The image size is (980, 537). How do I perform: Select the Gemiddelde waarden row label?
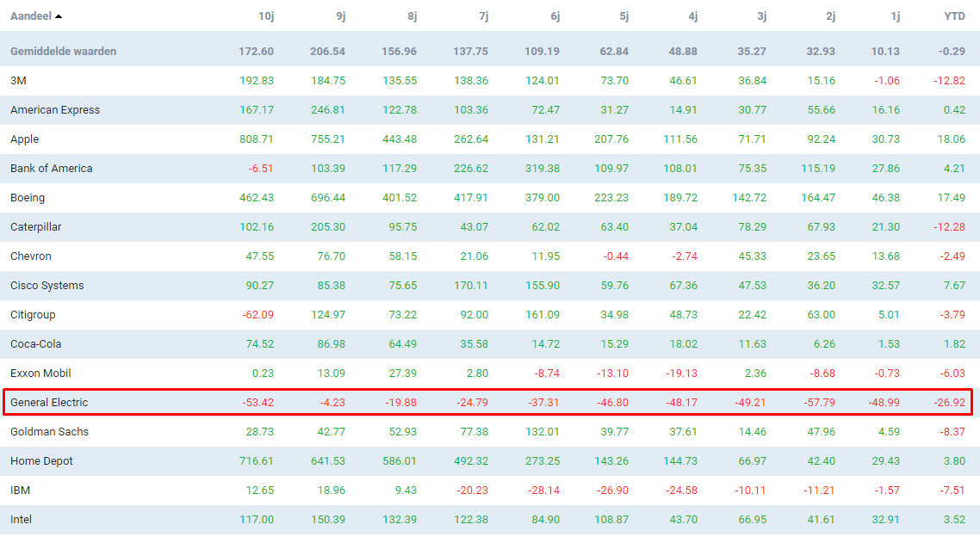tap(63, 51)
